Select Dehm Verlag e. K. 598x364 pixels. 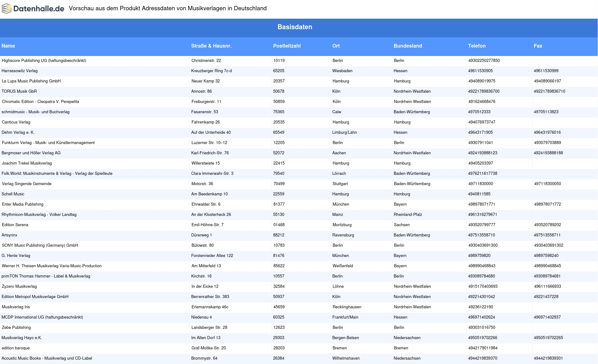click(x=18, y=133)
